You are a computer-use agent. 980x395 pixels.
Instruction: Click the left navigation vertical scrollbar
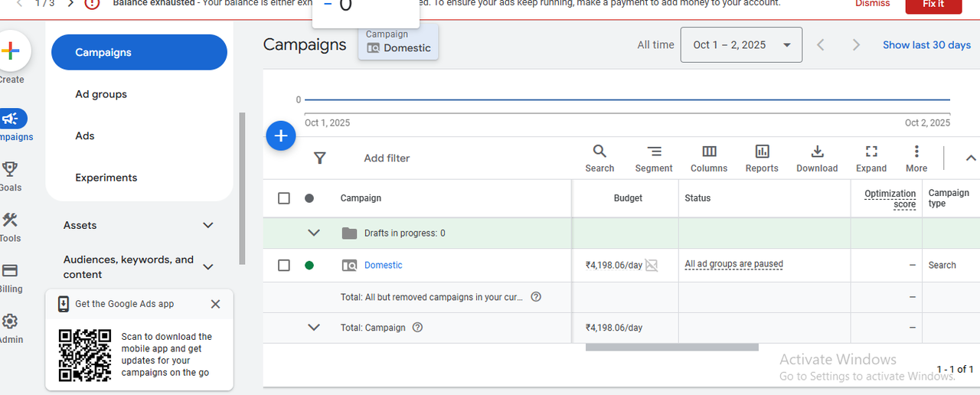point(242,188)
